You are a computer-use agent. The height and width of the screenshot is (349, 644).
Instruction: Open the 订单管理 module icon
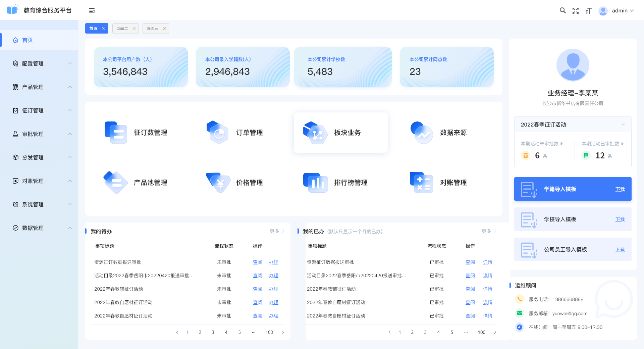click(x=217, y=133)
